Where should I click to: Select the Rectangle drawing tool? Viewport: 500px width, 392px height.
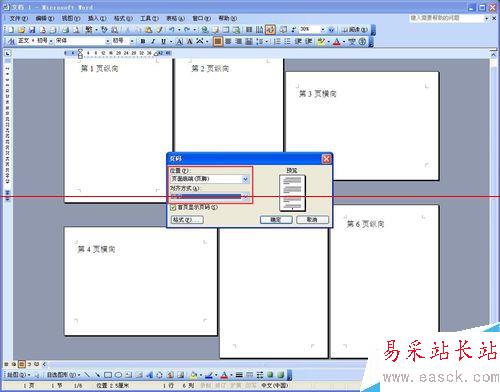tap(108, 375)
